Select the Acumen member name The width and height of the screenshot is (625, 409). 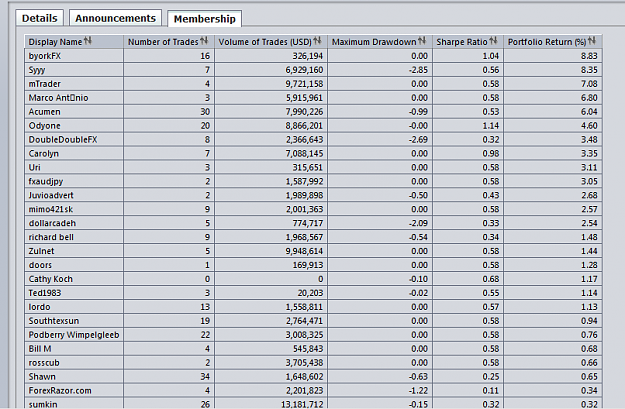[x=44, y=112]
